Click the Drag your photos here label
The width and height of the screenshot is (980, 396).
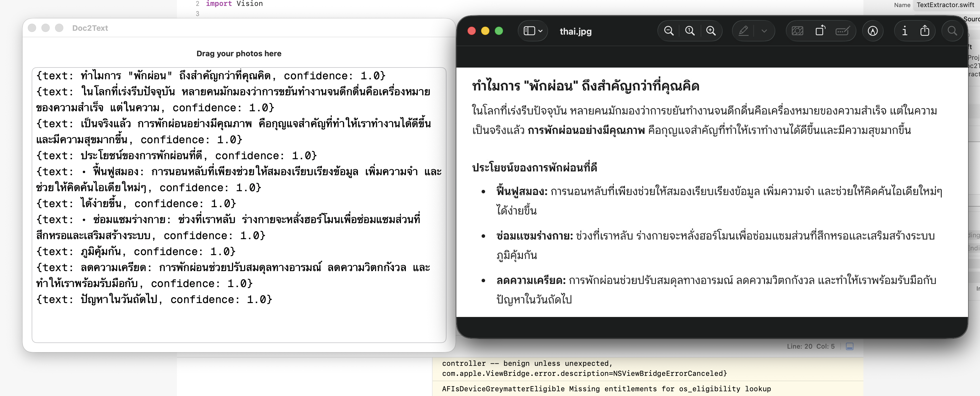pyautogui.click(x=239, y=54)
